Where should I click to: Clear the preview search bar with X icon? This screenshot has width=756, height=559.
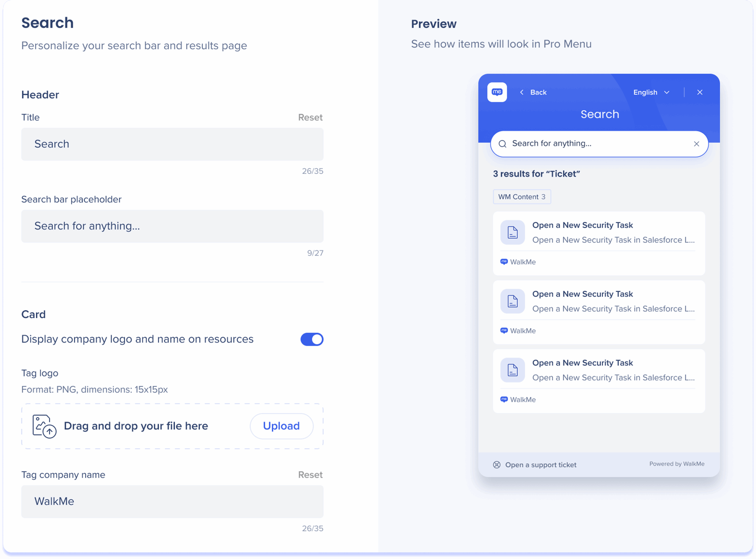coord(696,144)
